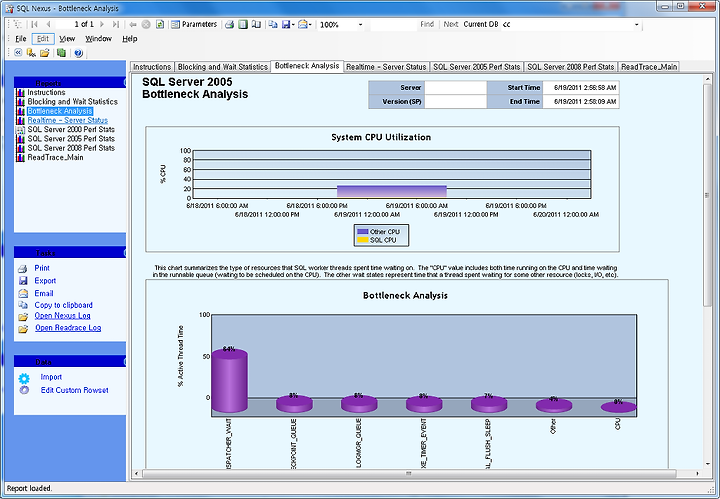Open page setup icon
The width and height of the screenshot is (720, 499).
tap(256, 24)
